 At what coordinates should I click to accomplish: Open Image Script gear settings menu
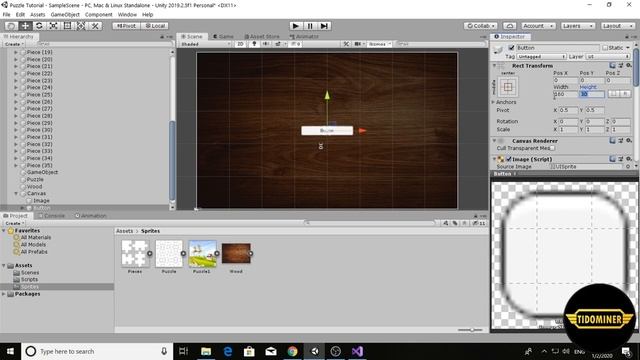[629, 159]
